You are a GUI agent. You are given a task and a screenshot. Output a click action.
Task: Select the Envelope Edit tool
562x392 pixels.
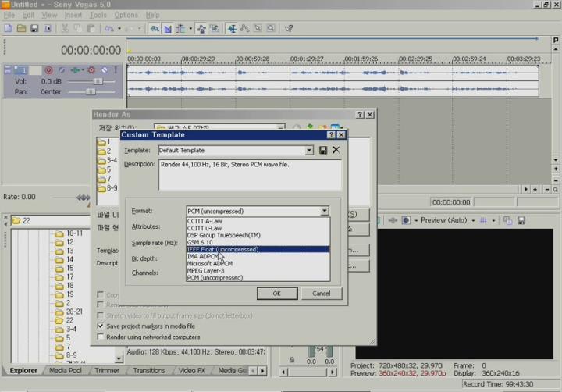point(245,28)
